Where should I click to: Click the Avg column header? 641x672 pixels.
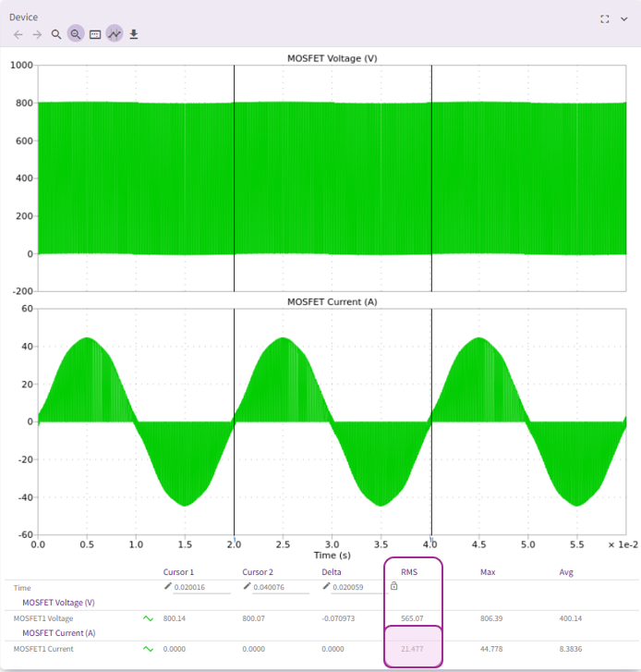(566, 572)
